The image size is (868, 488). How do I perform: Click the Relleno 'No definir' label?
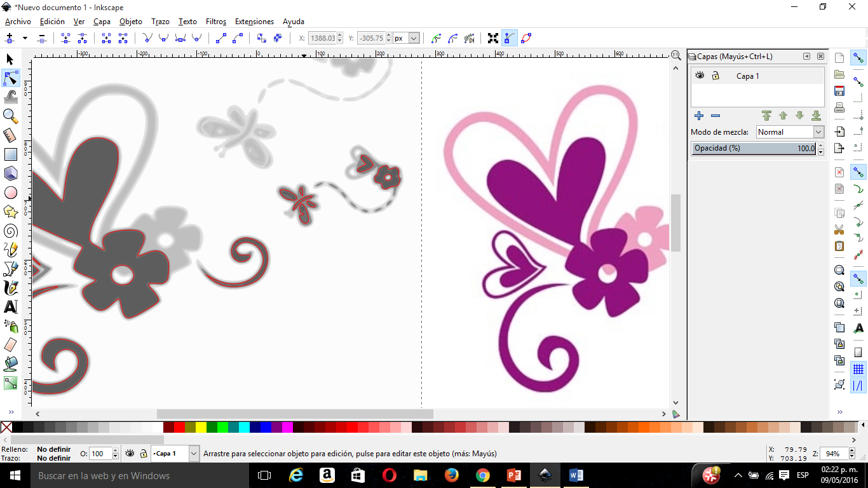[54, 449]
